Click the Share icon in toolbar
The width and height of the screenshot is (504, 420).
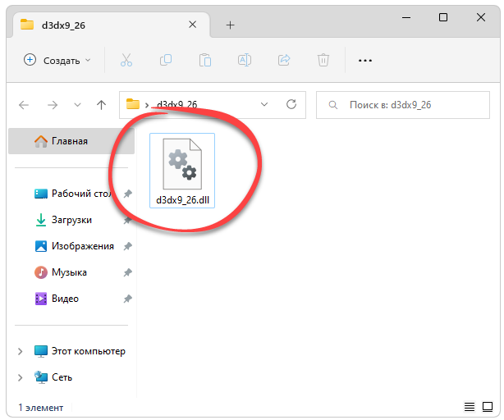284,60
